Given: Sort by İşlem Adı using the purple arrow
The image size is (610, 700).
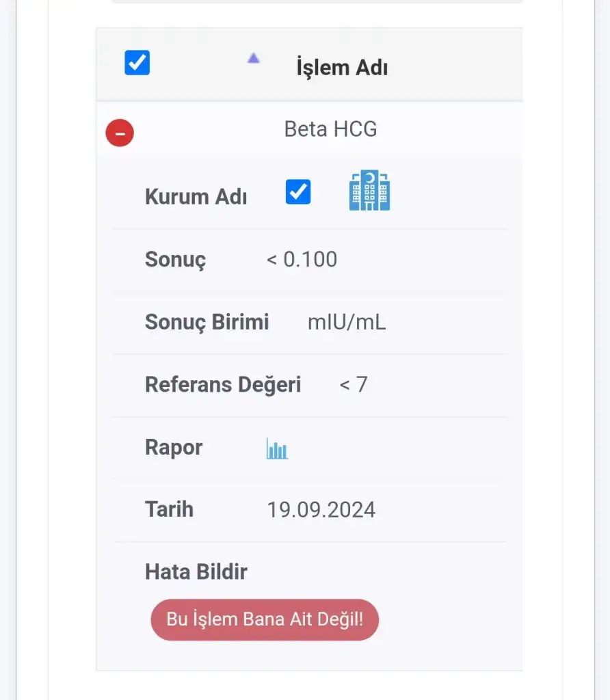Looking at the screenshot, I should [x=254, y=58].
